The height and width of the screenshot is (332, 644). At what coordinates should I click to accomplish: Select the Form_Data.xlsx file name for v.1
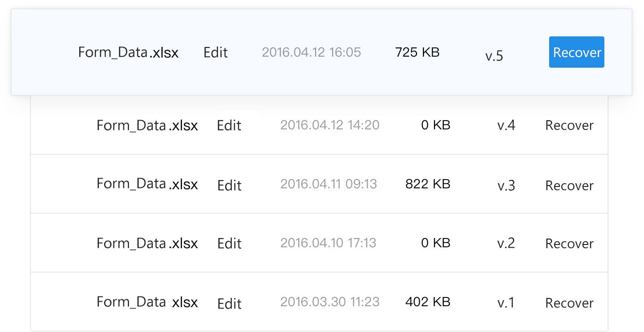[147, 302]
